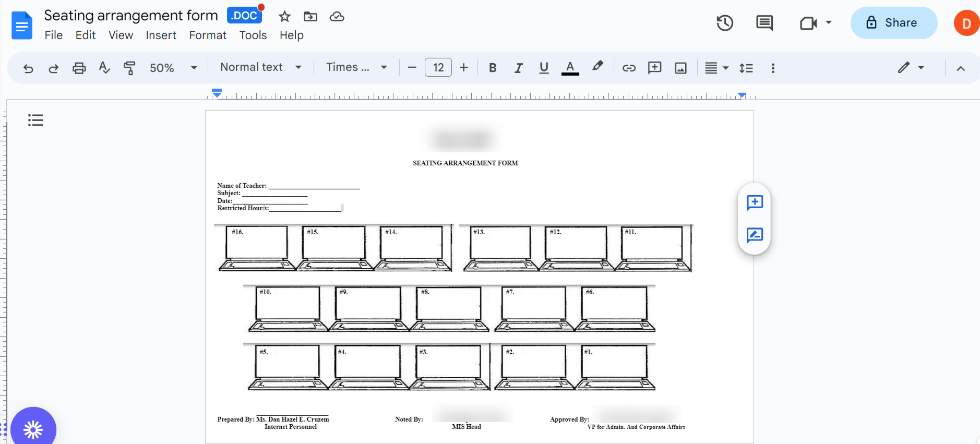Image resolution: width=980 pixels, height=444 pixels.
Task: Expand the Meet call options arrow
Action: point(829,23)
